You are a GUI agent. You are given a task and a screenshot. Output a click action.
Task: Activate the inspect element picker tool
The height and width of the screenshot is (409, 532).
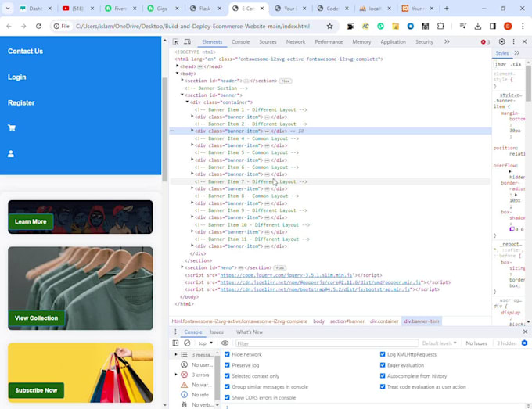click(176, 42)
